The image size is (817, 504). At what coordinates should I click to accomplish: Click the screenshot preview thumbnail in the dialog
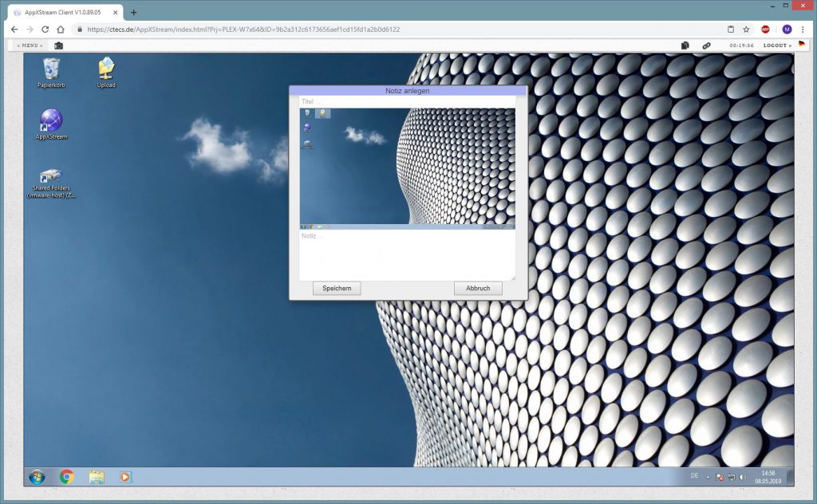tap(407, 168)
